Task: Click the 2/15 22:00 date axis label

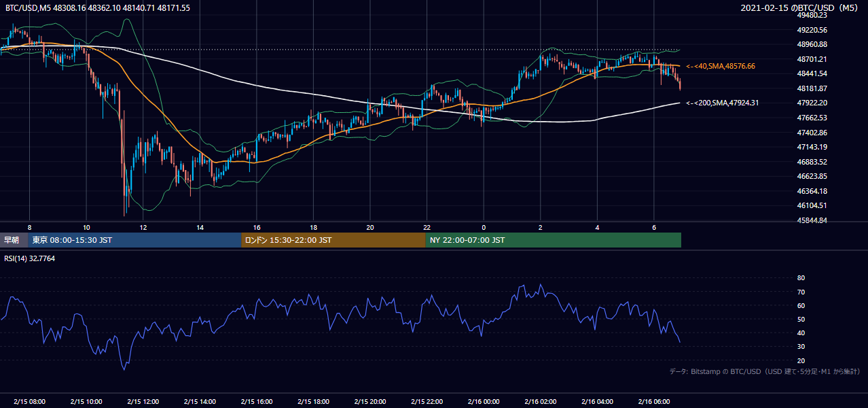Action: click(x=427, y=402)
